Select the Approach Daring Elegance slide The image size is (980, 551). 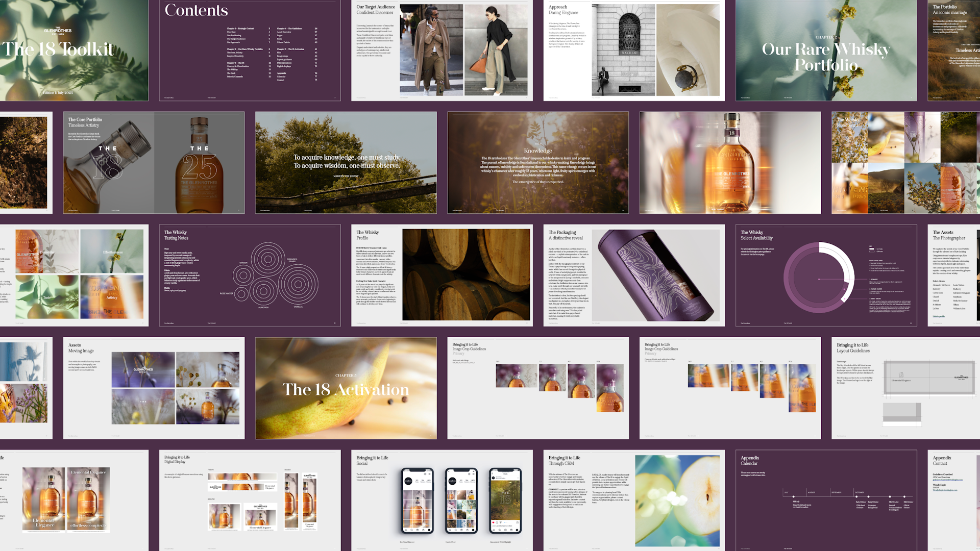pos(634,50)
